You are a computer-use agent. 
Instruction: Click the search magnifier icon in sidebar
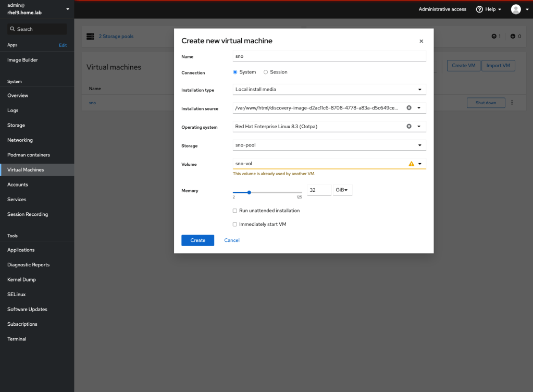point(13,29)
